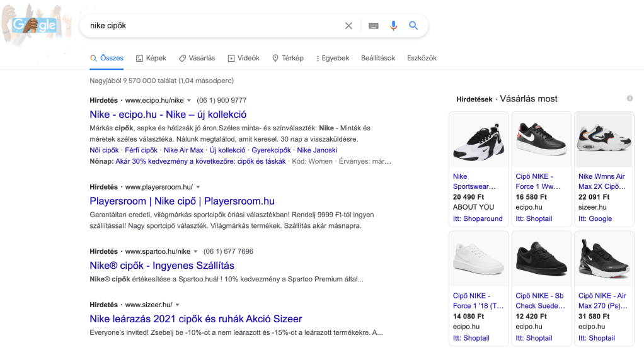Open the Képek images tab
The width and height of the screenshot is (644, 350).
click(151, 58)
